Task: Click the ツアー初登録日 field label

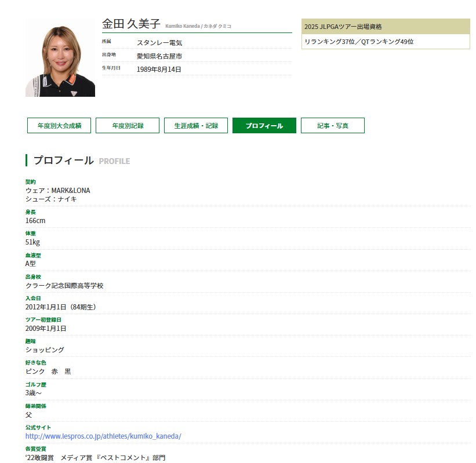Action: pos(43,320)
